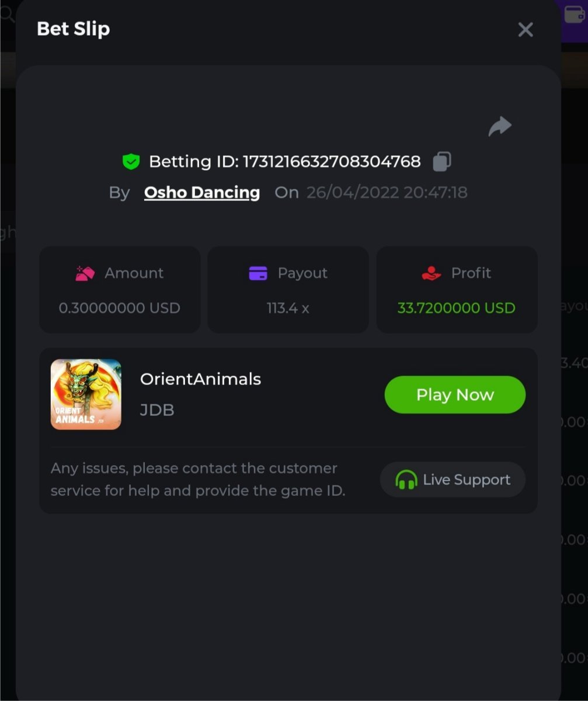The height and width of the screenshot is (701, 588).
Task: Click the search magnifier icon
Action: 7,14
